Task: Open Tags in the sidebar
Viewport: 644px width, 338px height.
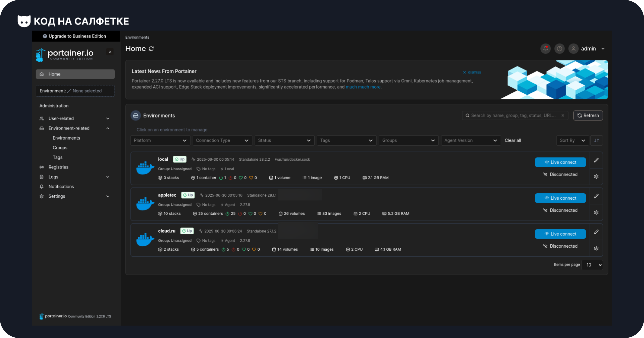Action: 58,157
